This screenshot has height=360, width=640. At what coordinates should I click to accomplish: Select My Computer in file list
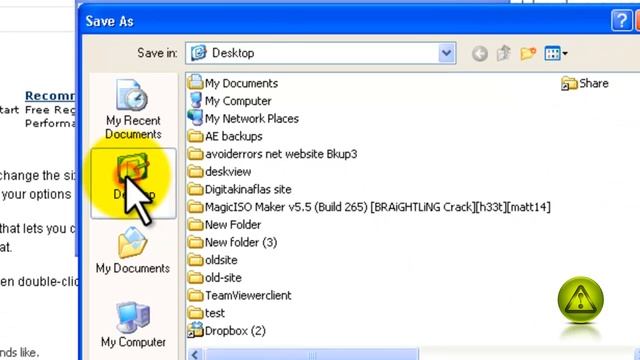230,101
